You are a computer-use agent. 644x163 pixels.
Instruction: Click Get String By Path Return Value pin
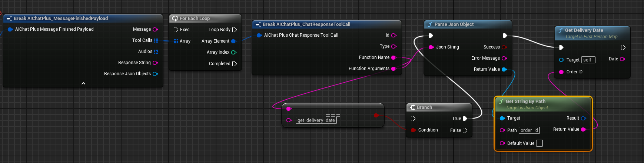click(584, 129)
